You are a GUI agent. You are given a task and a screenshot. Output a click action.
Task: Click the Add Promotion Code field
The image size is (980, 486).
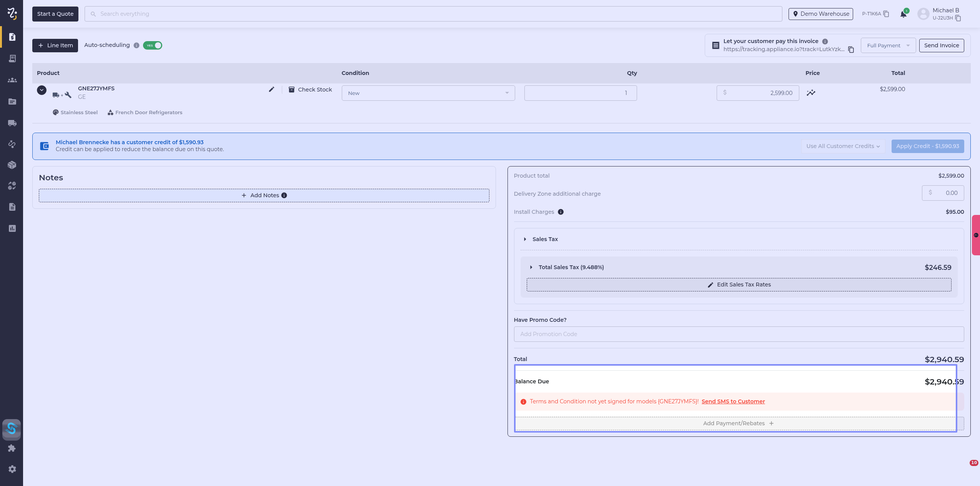[x=739, y=334]
